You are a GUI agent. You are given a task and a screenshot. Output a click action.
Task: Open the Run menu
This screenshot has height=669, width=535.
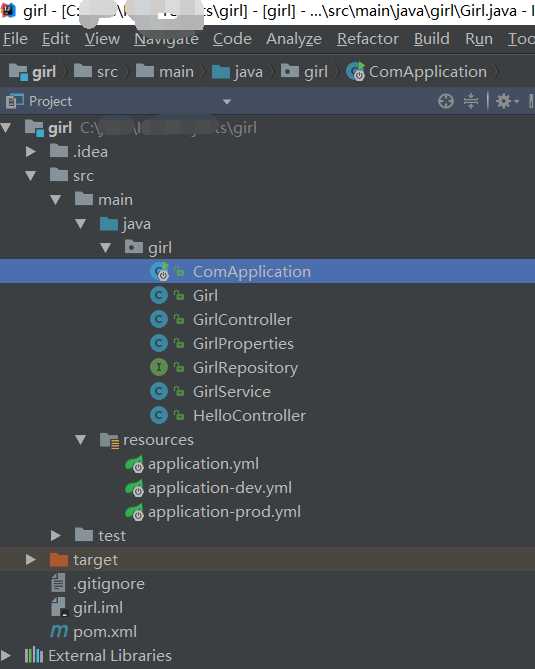click(479, 39)
